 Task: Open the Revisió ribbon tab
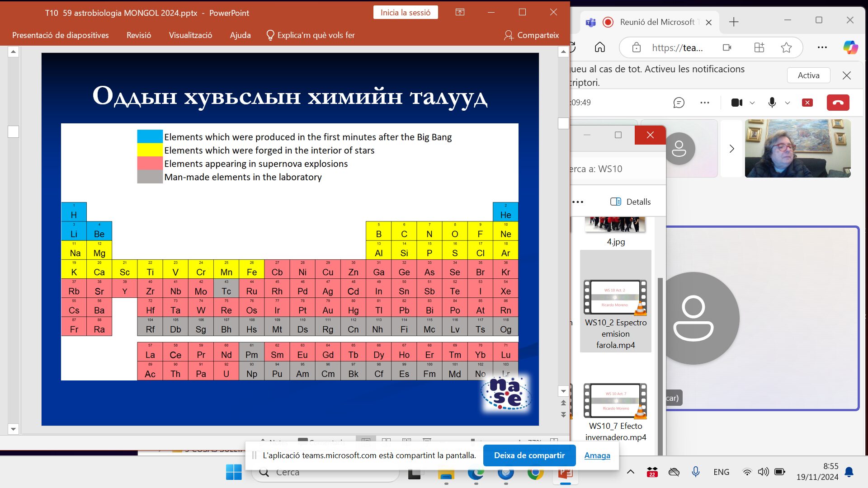point(139,35)
